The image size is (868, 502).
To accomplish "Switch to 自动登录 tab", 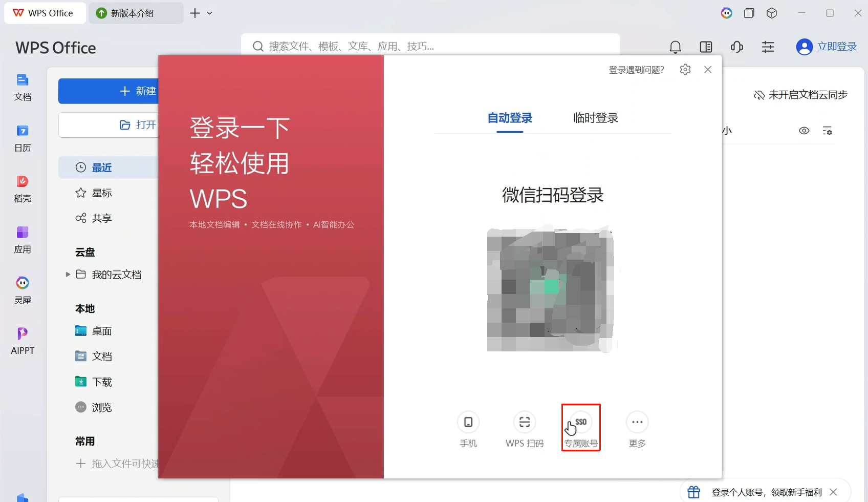I will pos(510,118).
